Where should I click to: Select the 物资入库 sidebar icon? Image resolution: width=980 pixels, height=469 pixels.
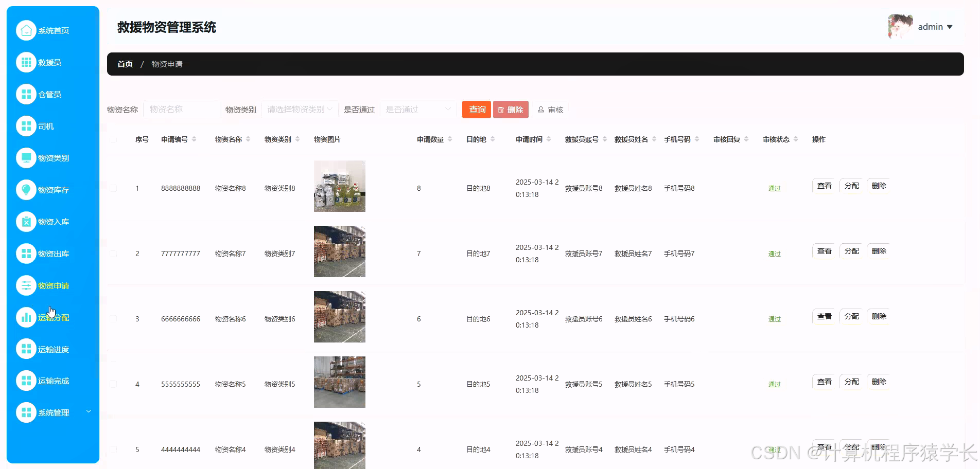point(53,222)
